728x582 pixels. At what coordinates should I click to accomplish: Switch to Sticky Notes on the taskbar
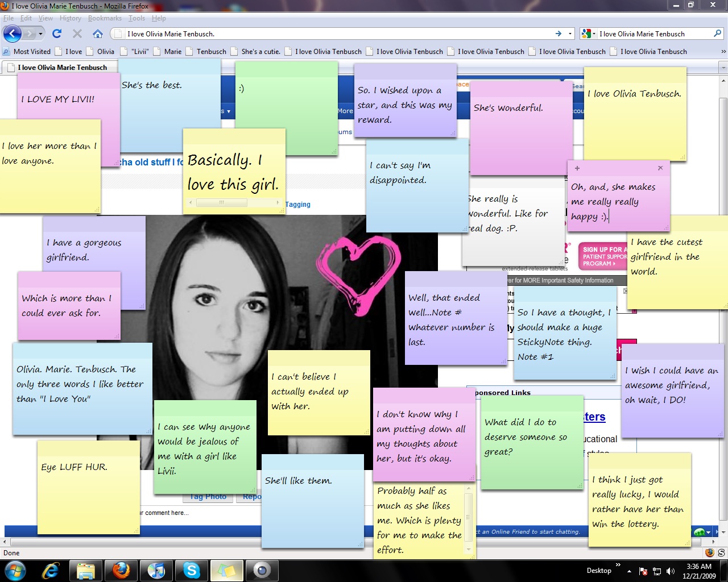(226, 570)
